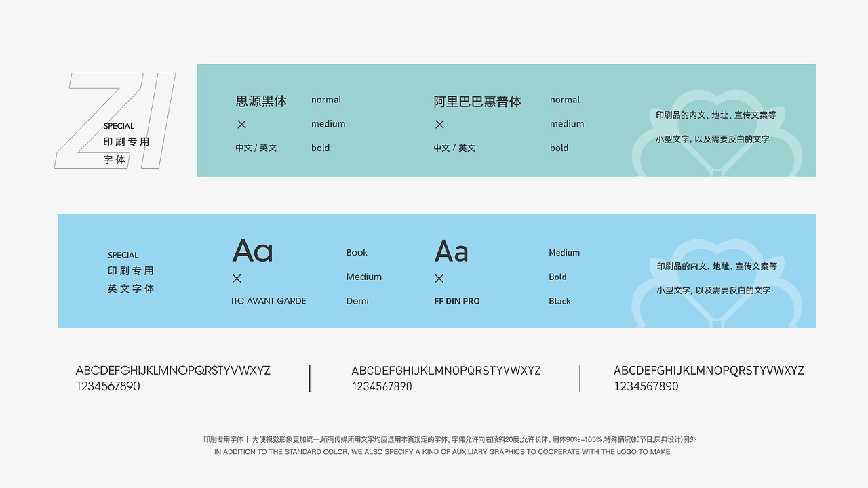868x488 pixels.
Task: Select the Black weight
Action: click(x=559, y=301)
